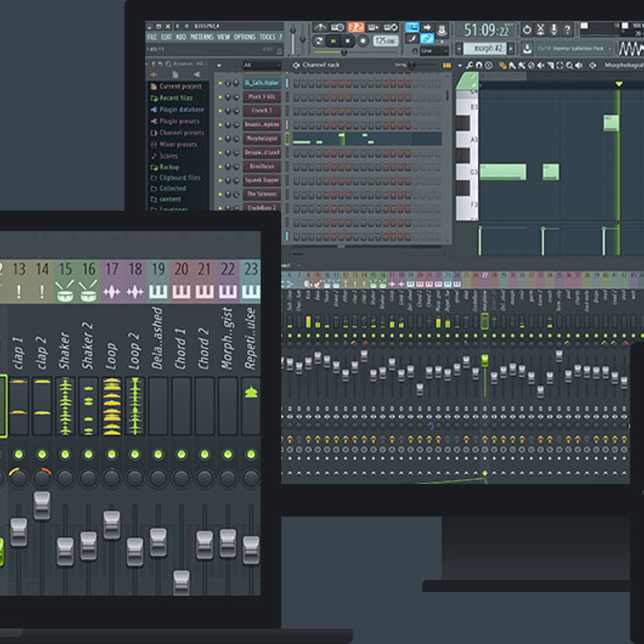Viewport: 644px width, 644px height.
Task: Click the graph editor icon in Channel rack
Action: (x=447, y=65)
